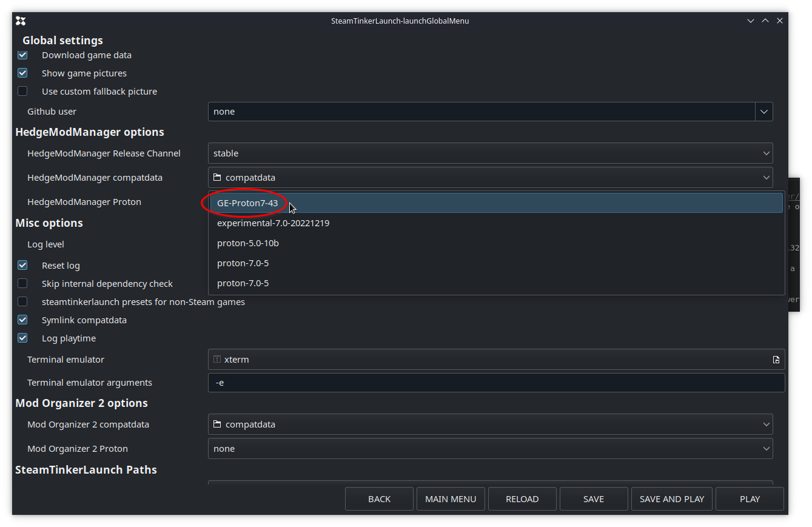812x527 pixels.
Task: Click the Terminal emulator label
Action: 65,360
